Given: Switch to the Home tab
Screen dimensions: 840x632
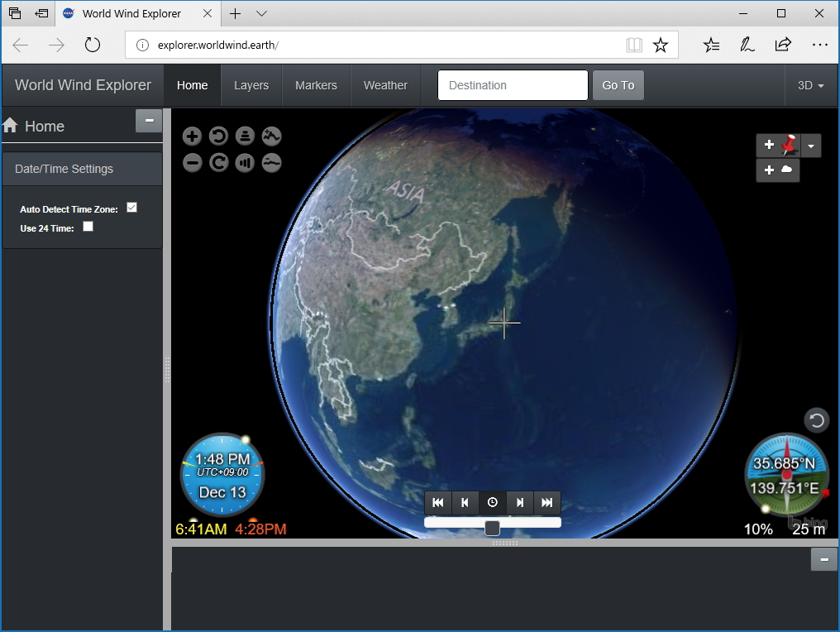Looking at the screenshot, I should (x=193, y=85).
